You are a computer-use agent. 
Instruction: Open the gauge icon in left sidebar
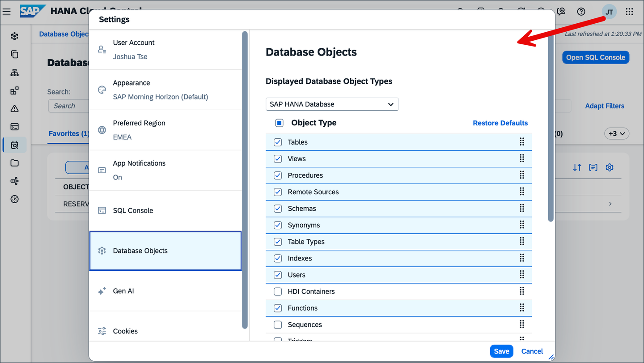(x=15, y=199)
